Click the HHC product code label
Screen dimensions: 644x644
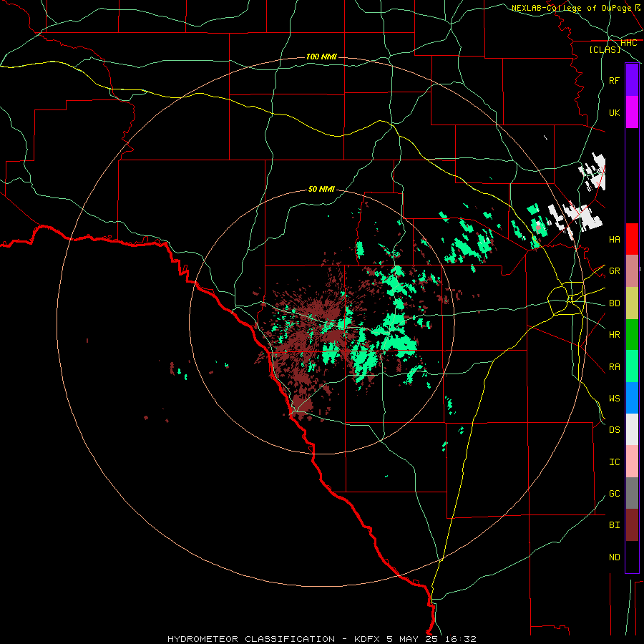point(628,43)
